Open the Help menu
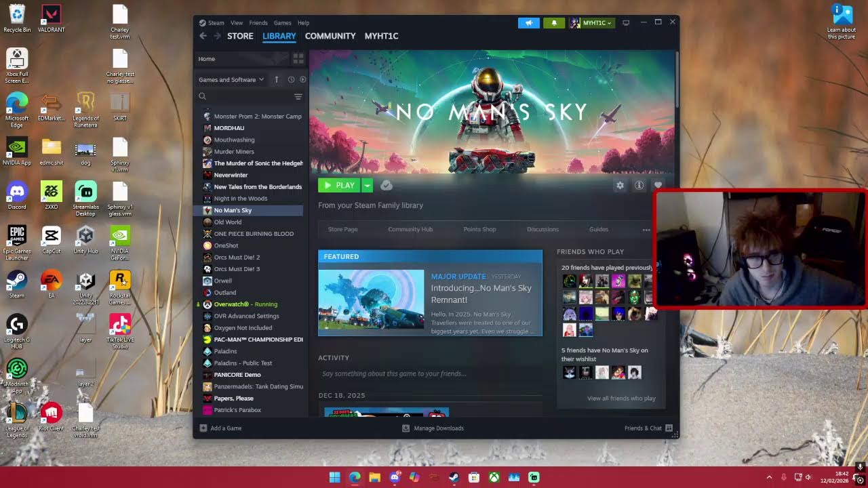868x488 pixels. [304, 23]
